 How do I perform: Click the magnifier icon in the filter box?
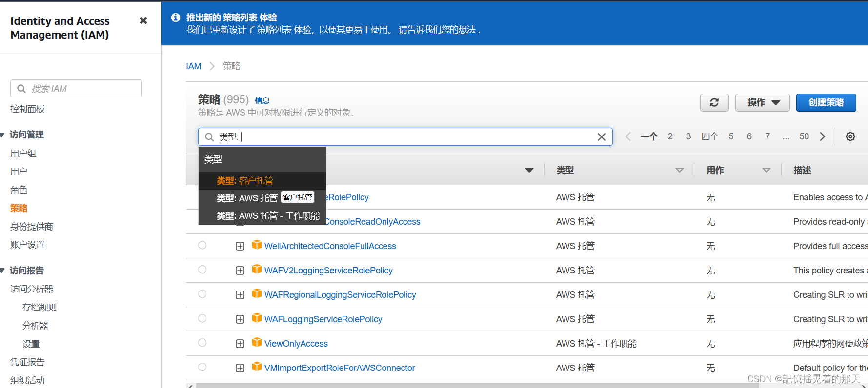(209, 137)
